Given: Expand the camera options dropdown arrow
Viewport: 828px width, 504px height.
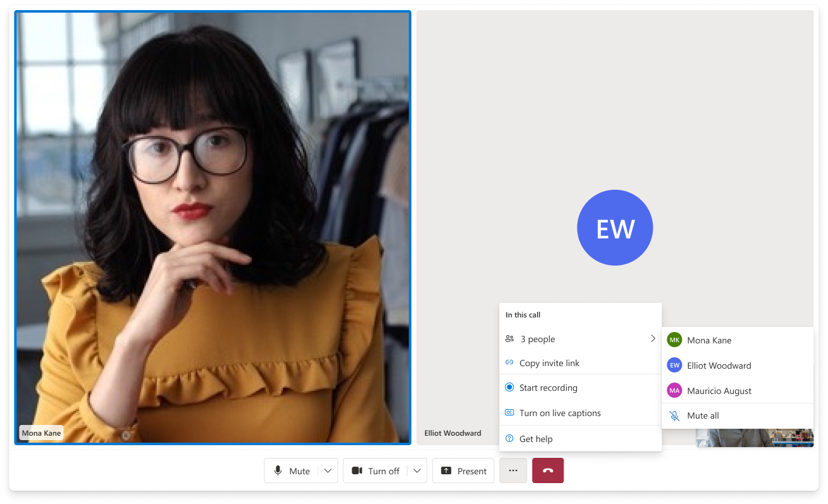Looking at the screenshot, I should click(417, 470).
